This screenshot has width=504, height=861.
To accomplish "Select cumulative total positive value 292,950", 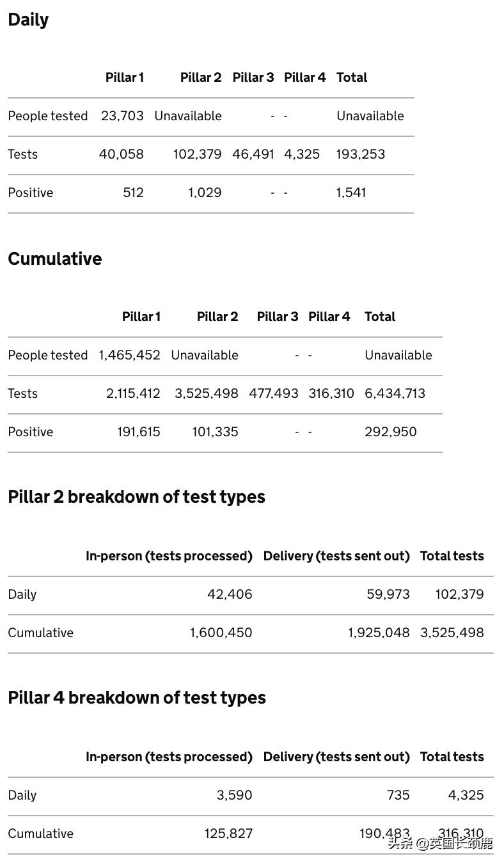I will (x=390, y=432).
